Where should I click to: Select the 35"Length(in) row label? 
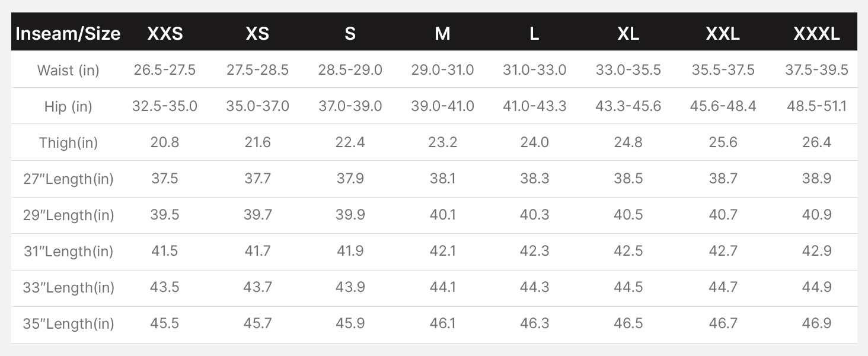point(68,324)
